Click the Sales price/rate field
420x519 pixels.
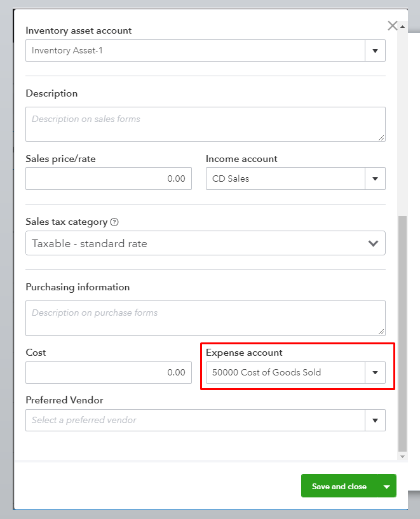tap(108, 179)
